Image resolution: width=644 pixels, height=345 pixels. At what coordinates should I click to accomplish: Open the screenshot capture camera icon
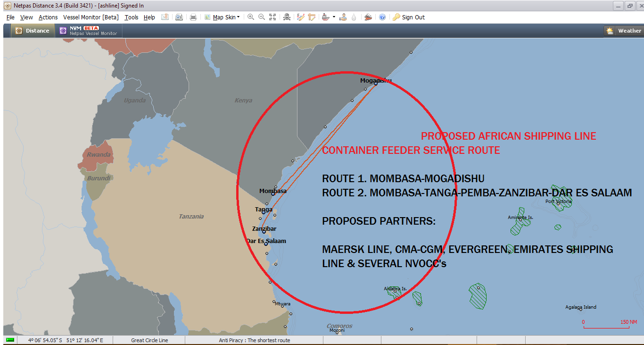pos(178,17)
